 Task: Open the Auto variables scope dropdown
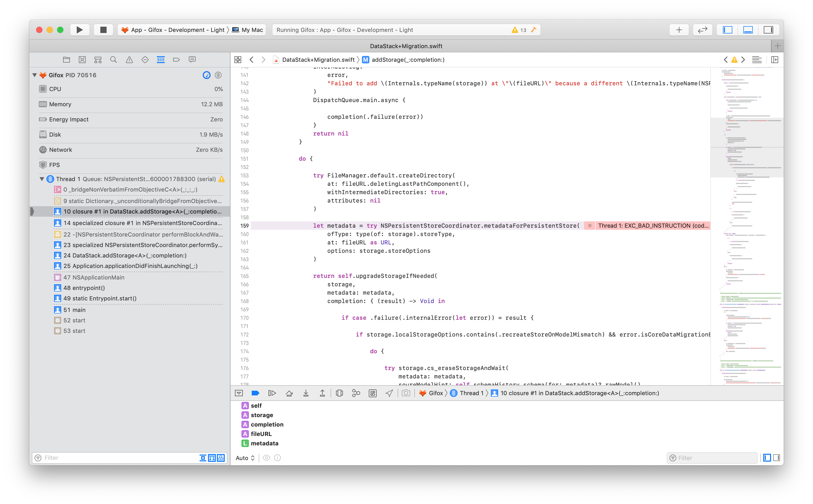tap(245, 458)
